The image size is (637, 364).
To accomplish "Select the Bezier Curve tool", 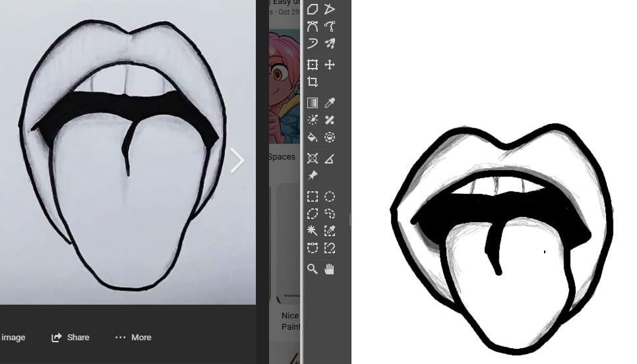I will pos(313,26).
